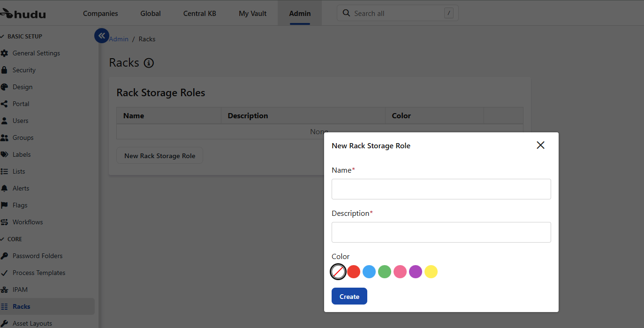Click the IPAM network icon
Viewport: 644px width, 328px height.
click(x=4, y=290)
